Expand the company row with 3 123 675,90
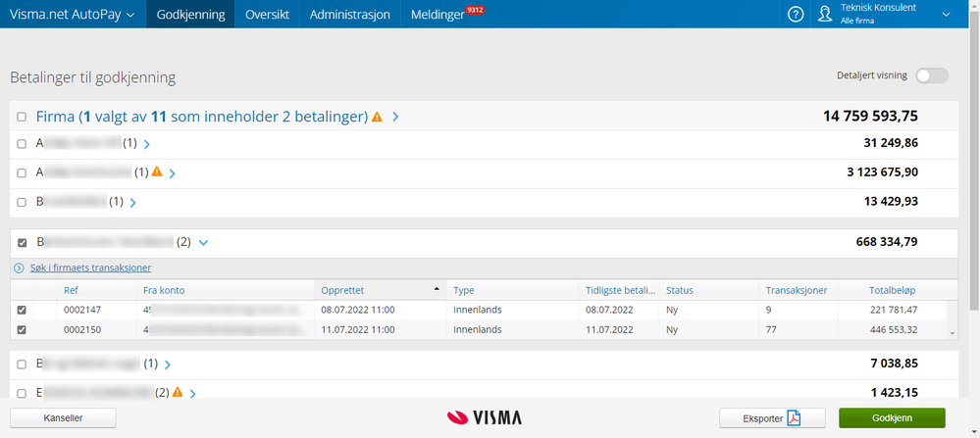Viewport: 980px width, 438px height. [x=172, y=173]
